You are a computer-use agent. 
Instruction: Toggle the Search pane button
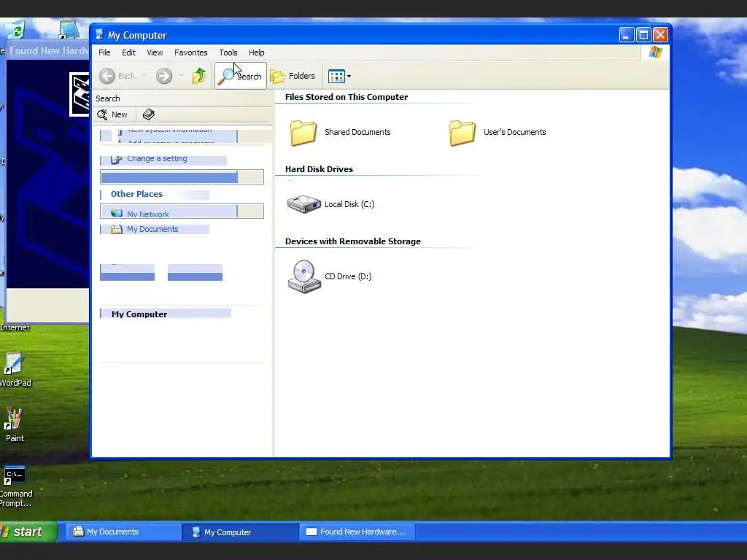point(241,76)
